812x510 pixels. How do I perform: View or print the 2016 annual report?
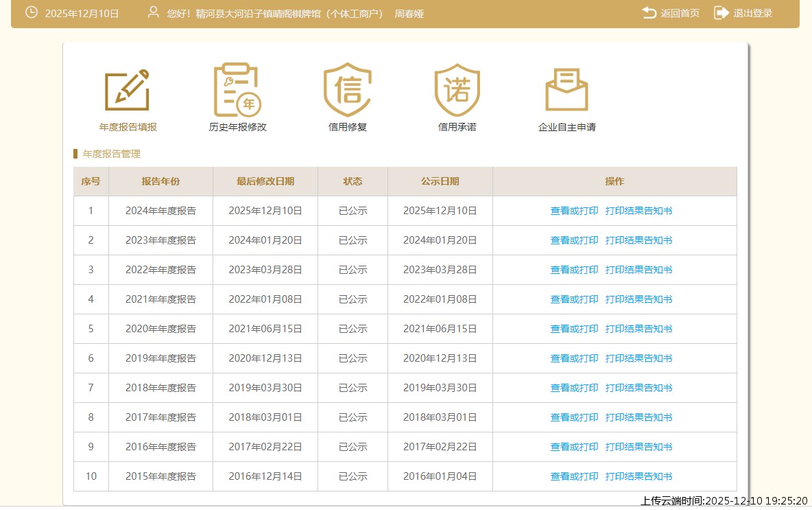574,447
